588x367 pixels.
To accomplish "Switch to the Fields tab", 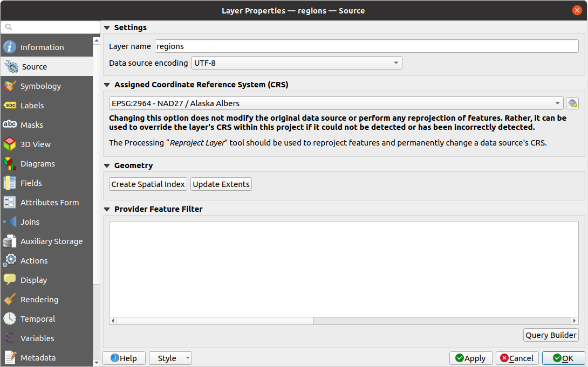I will click(31, 183).
